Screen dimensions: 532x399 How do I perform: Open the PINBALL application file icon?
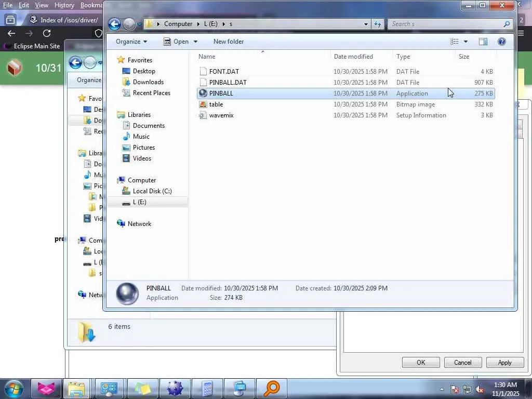pyautogui.click(x=203, y=94)
